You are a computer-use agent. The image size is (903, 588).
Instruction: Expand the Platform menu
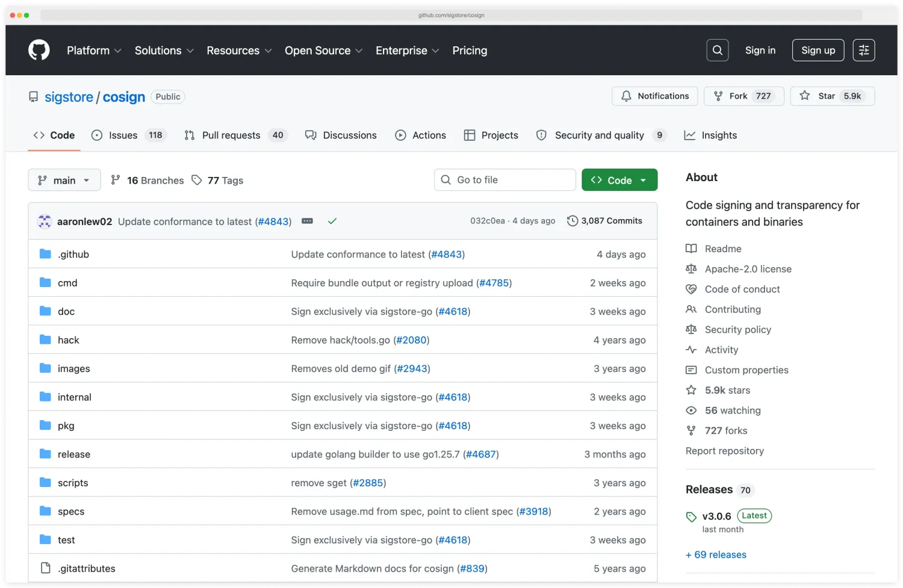click(94, 51)
